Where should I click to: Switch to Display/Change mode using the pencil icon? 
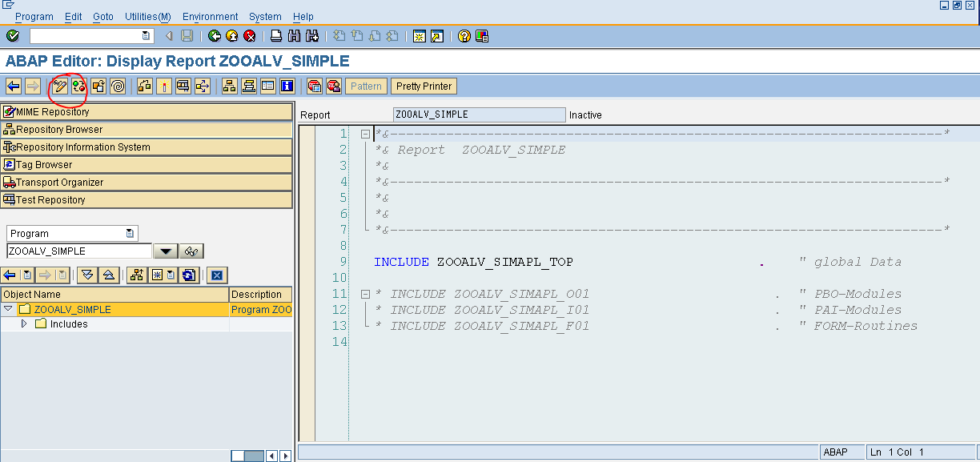[60, 86]
